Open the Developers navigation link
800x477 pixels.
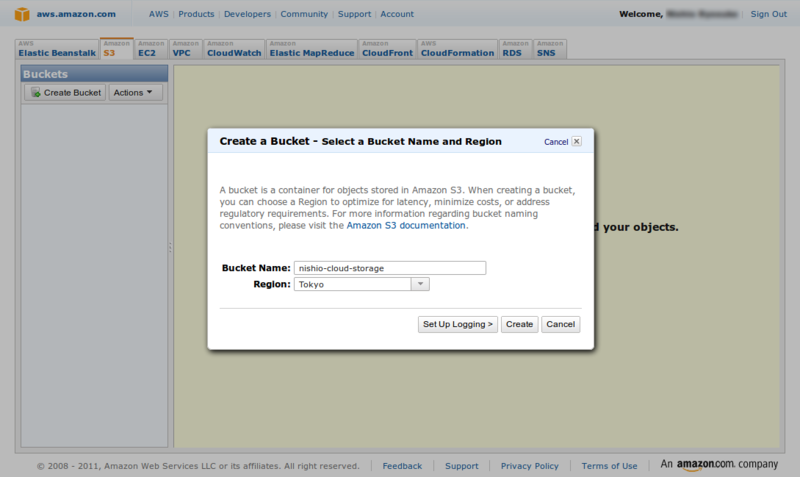247,14
